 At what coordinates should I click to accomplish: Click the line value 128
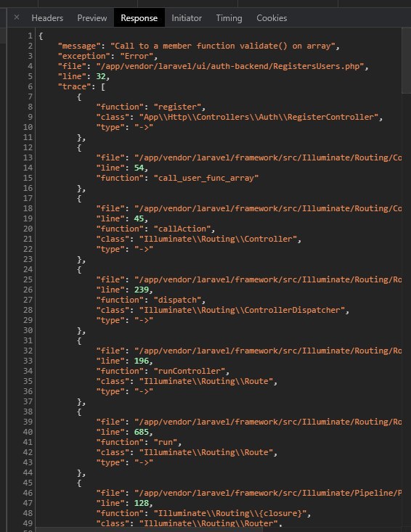[x=142, y=504]
